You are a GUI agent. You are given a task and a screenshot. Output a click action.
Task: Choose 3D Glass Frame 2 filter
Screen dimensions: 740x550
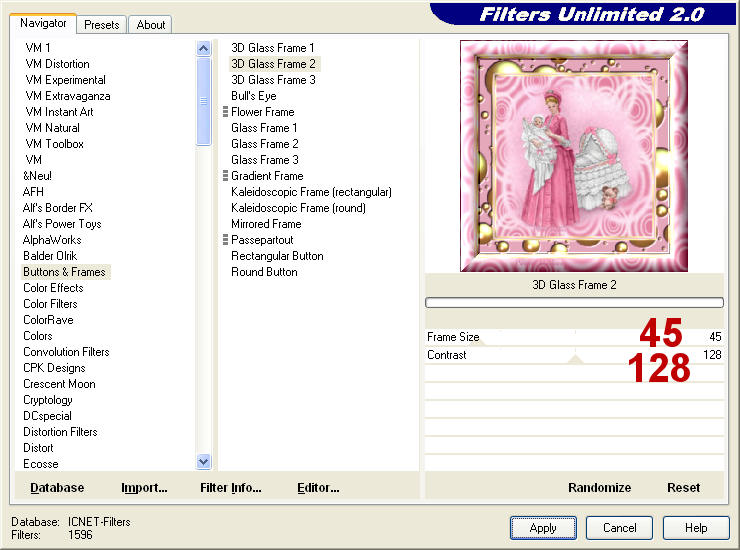pyautogui.click(x=273, y=64)
